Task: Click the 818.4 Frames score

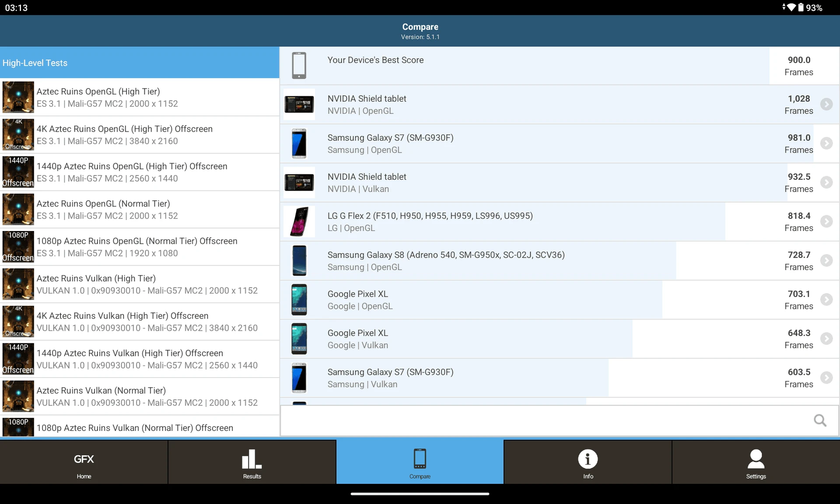Action: pos(799,221)
